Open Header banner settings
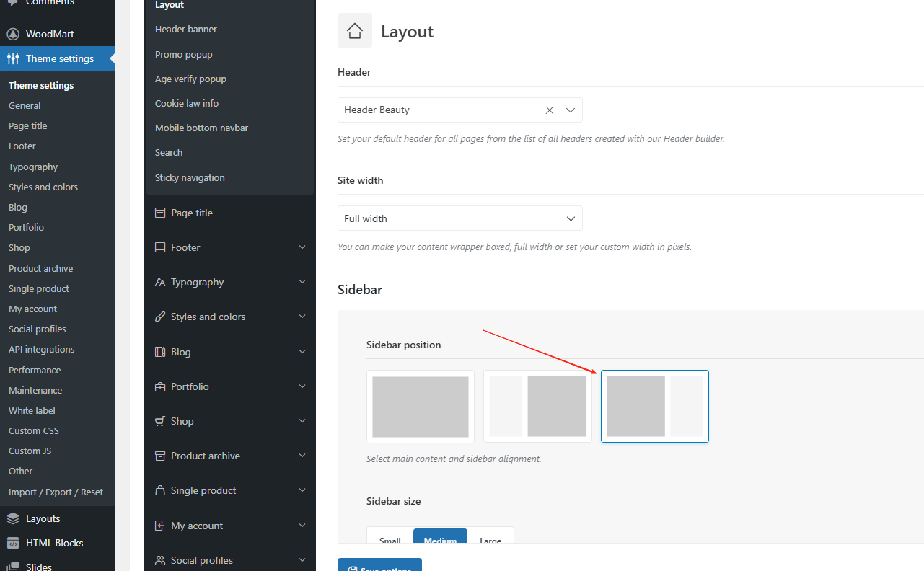Screen dimensions: 924x571 pyautogui.click(x=186, y=30)
